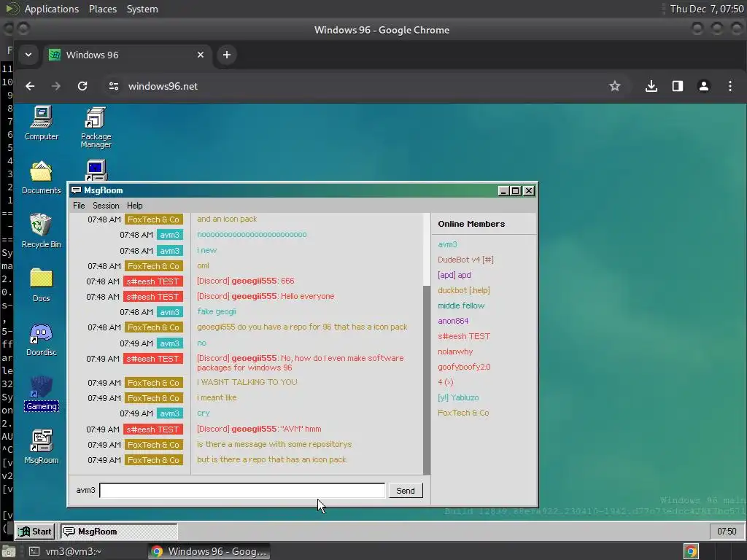This screenshot has width=747, height=560.
Task: Click message 'i meant like'
Action: [217, 397]
